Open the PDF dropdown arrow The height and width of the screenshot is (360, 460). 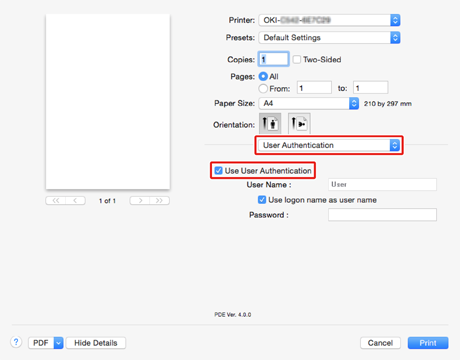58,343
